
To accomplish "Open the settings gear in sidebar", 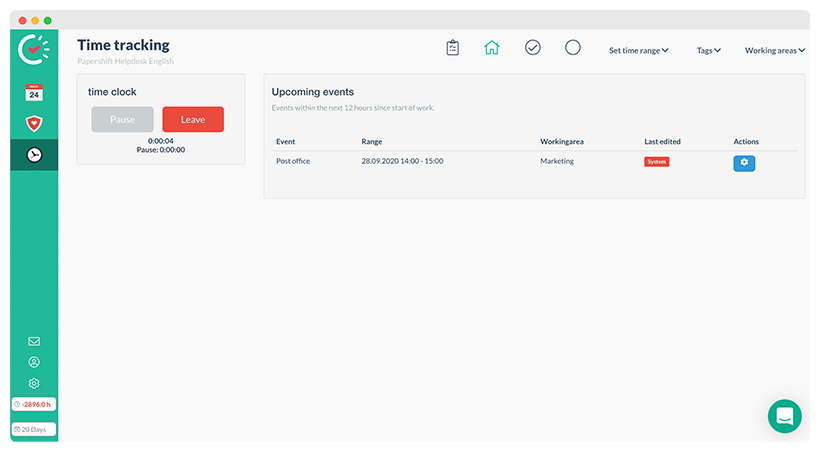I will pyautogui.click(x=34, y=383).
